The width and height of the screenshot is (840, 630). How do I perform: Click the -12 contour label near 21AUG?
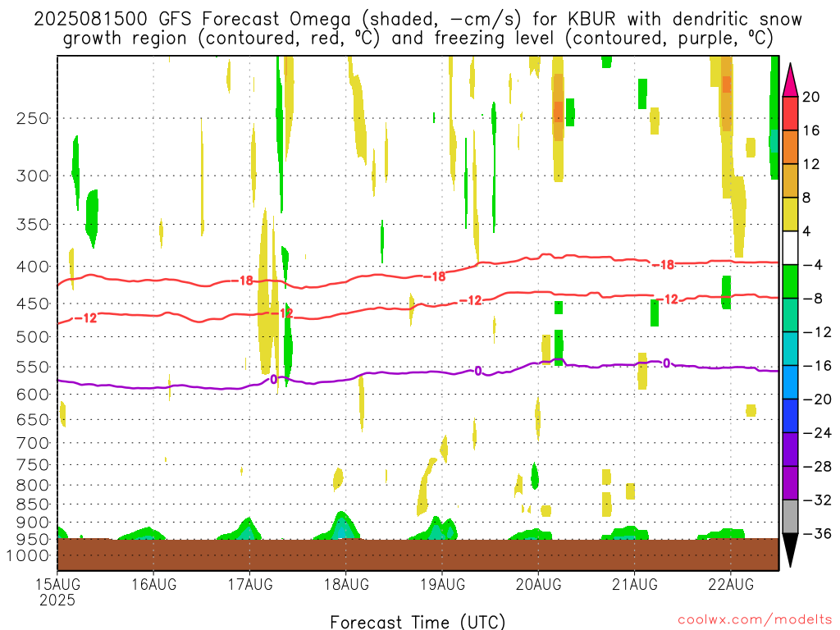[668, 299]
